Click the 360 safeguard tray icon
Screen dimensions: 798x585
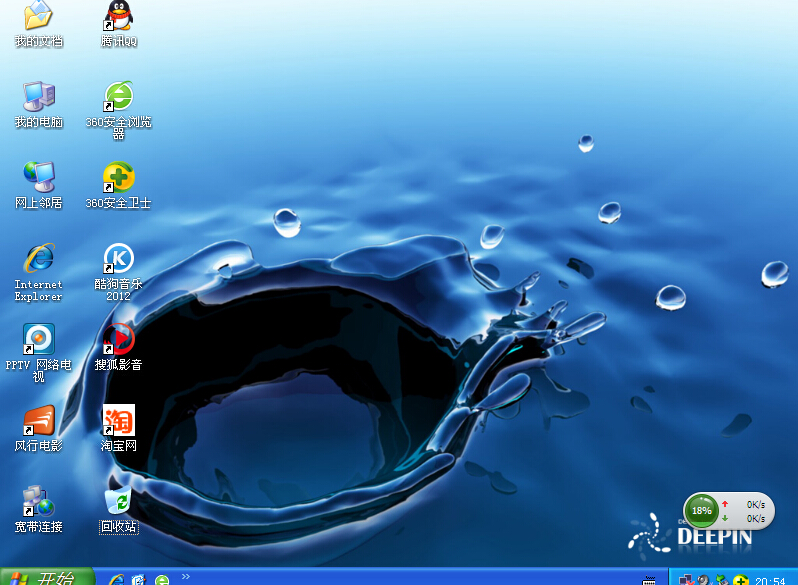(740, 580)
